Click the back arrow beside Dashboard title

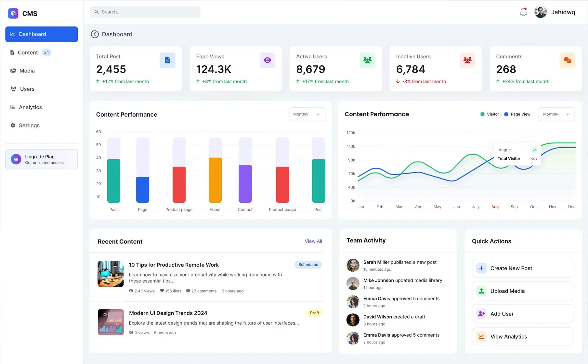point(95,34)
